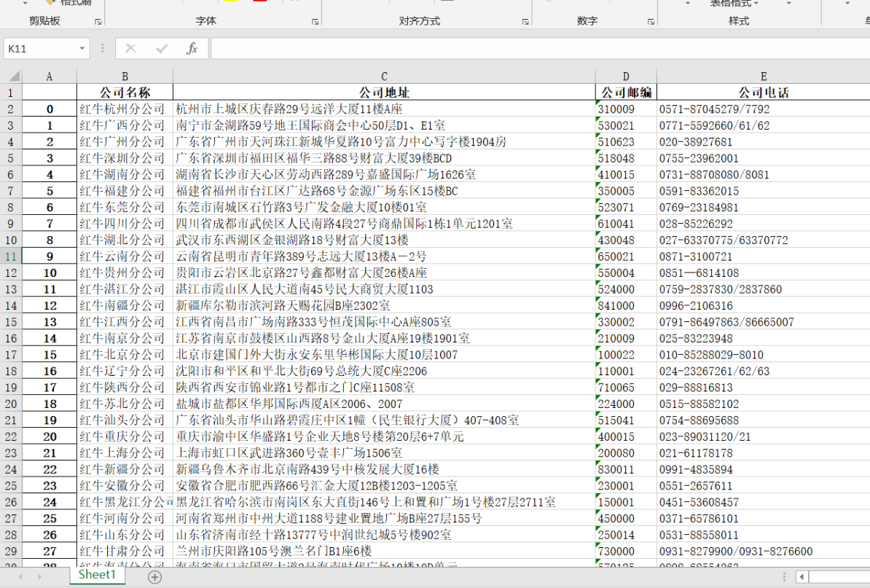Click the fx insert function icon
870x588 pixels.
point(192,49)
